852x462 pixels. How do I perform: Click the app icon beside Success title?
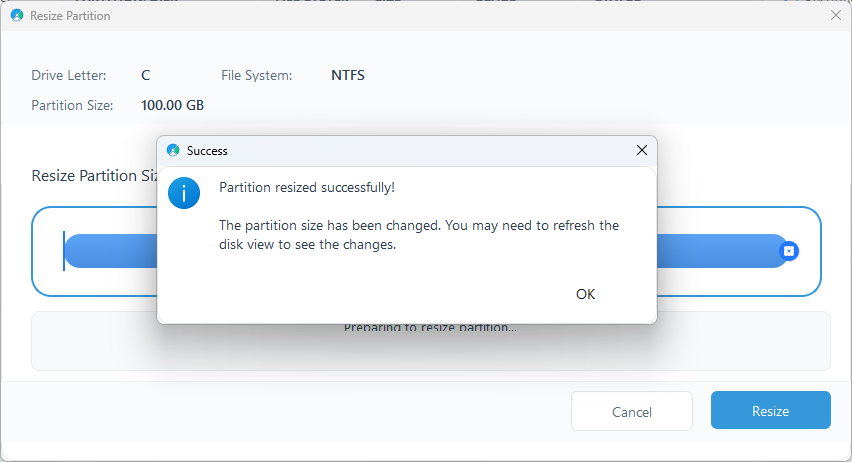[x=173, y=151]
